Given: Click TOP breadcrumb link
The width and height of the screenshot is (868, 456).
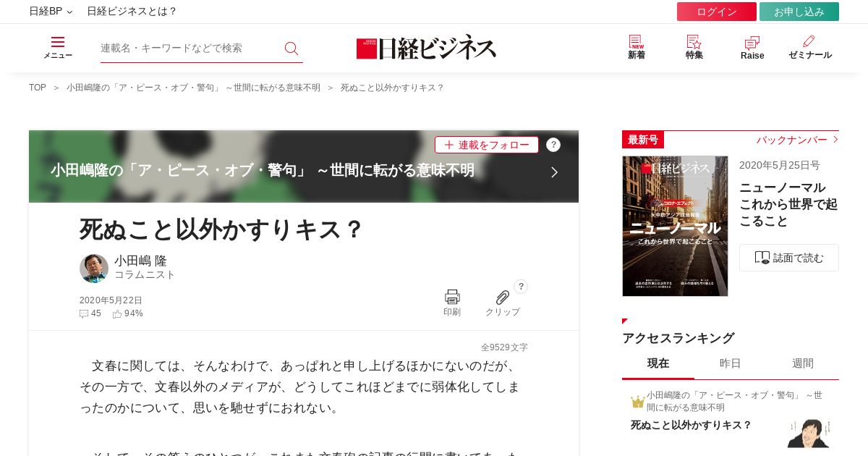Looking at the screenshot, I should coord(38,88).
